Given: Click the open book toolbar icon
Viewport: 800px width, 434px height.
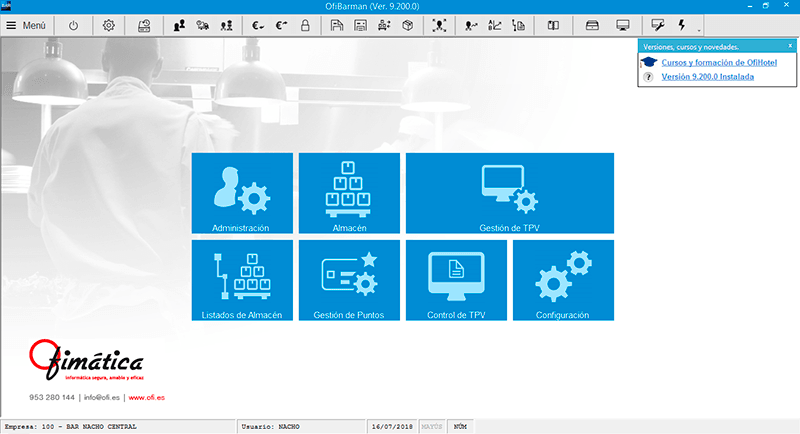Looking at the screenshot, I should (553, 25).
